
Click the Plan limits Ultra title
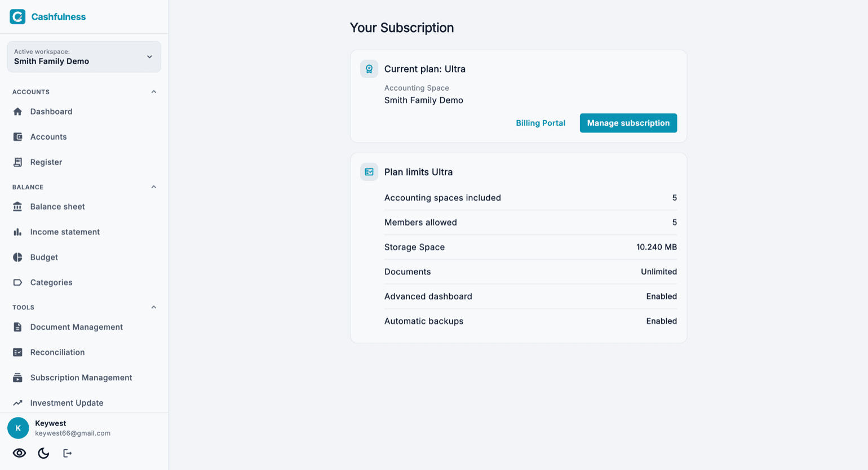point(418,172)
